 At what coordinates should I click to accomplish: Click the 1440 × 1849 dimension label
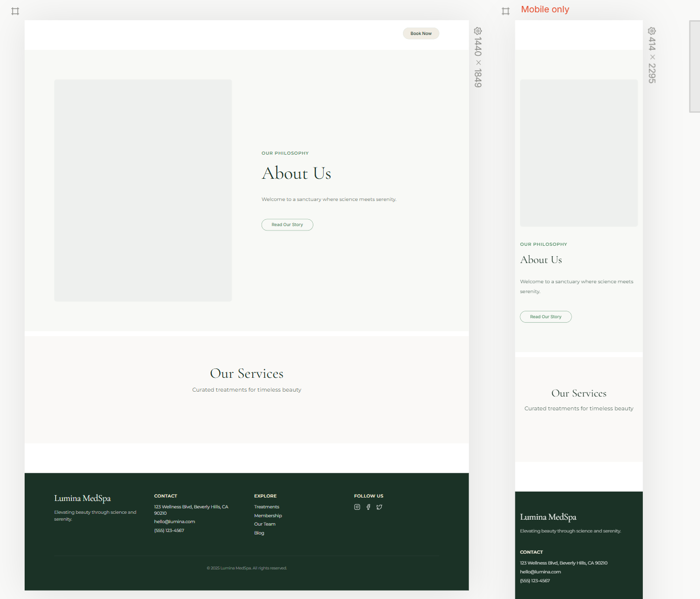click(478, 63)
